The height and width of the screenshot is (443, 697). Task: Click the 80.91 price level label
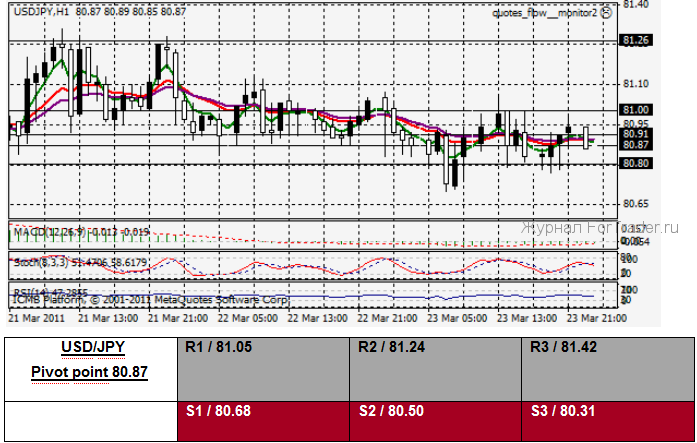pos(636,134)
